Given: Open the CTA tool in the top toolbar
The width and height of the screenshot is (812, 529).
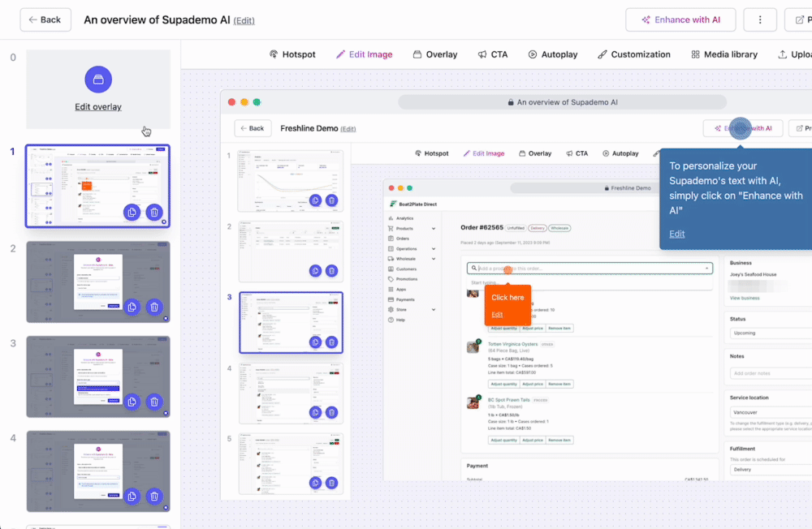Looking at the screenshot, I should point(493,54).
